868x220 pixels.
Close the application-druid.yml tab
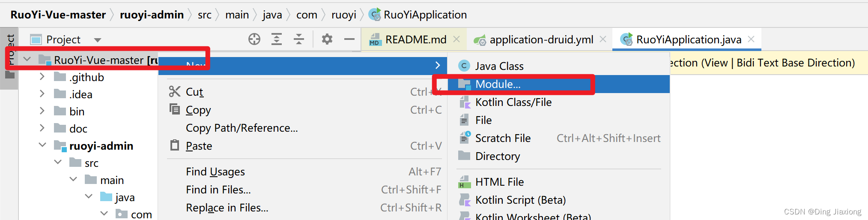[603, 39]
